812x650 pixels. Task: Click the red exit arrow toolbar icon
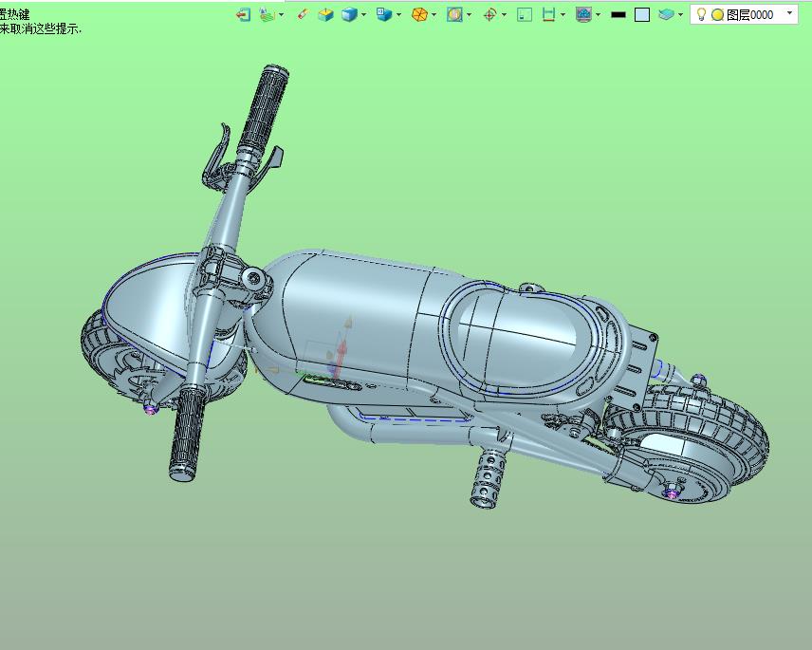(243, 14)
